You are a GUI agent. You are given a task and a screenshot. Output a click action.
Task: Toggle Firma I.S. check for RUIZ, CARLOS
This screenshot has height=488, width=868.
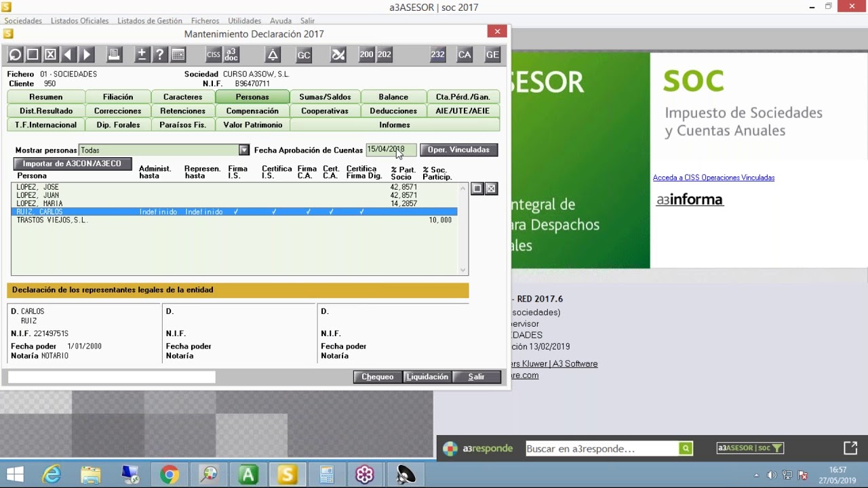(236, 212)
